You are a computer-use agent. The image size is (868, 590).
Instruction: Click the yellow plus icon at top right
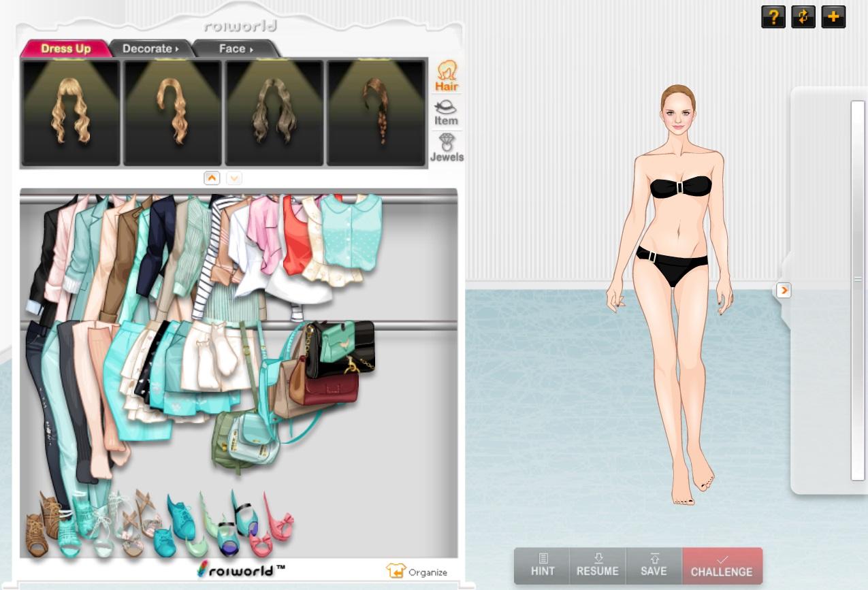pyautogui.click(x=833, y=17)
